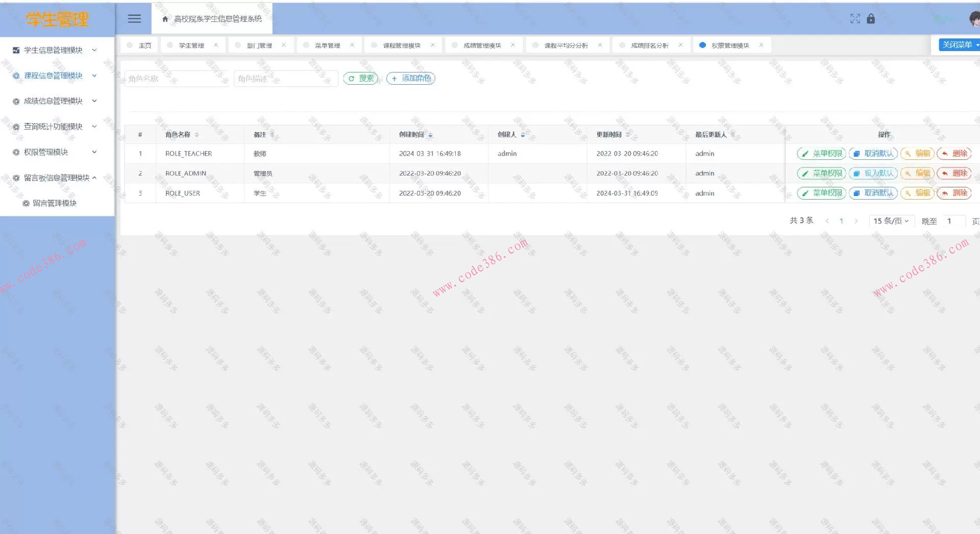Click the fullscreen icon in the header
Viewport: 980px width, 534px height.
pos(855,19)
